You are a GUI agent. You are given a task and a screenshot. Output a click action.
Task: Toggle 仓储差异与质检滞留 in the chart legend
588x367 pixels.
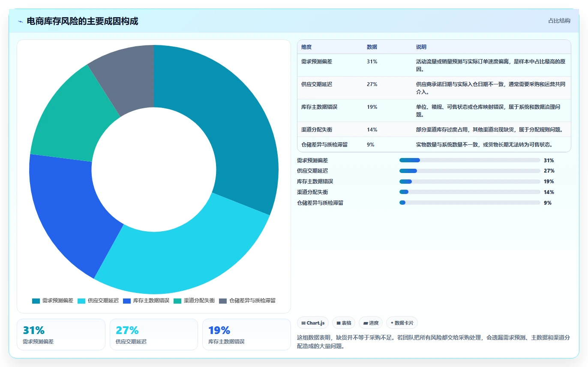click(x=247, y=301)
